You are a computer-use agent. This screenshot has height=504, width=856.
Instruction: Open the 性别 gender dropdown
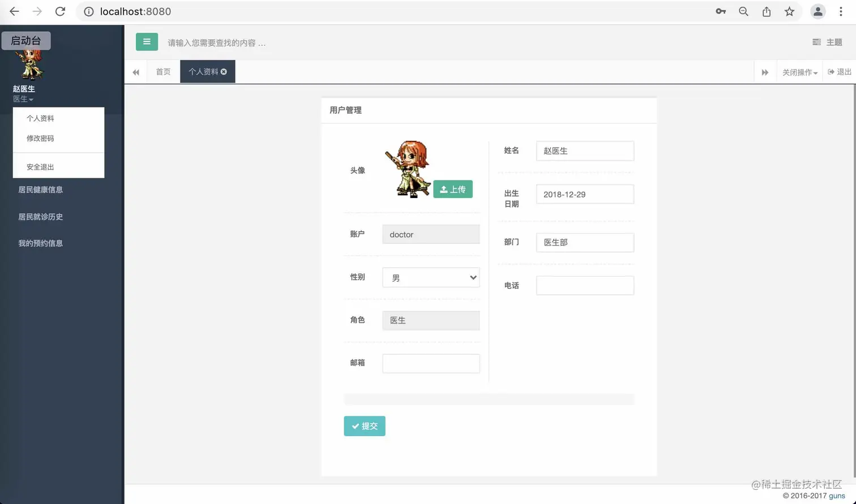[x=431, y=278]
